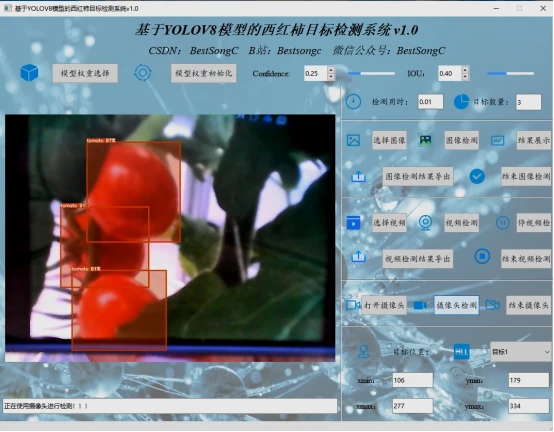This screenshot has height=432, width=554.
Task: Click the blue checkmark circle icon
Action: 477,176
